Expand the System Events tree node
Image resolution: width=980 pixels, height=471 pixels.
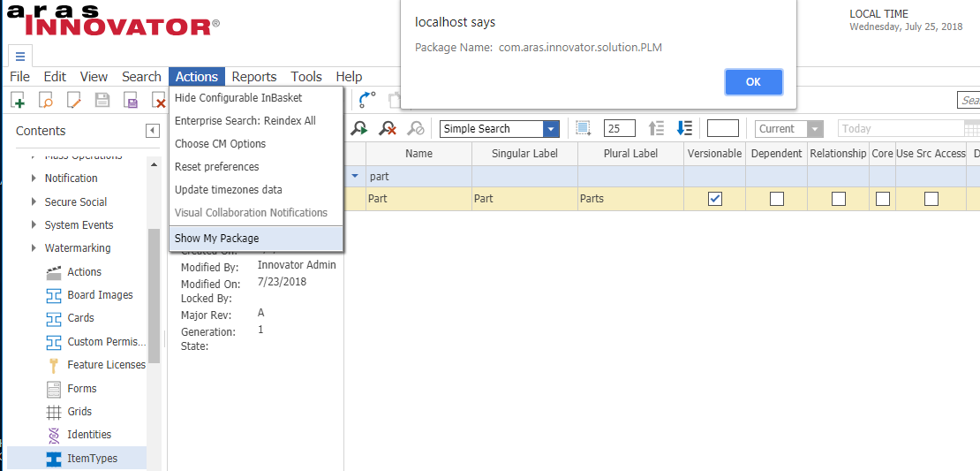tap(34, 225)
